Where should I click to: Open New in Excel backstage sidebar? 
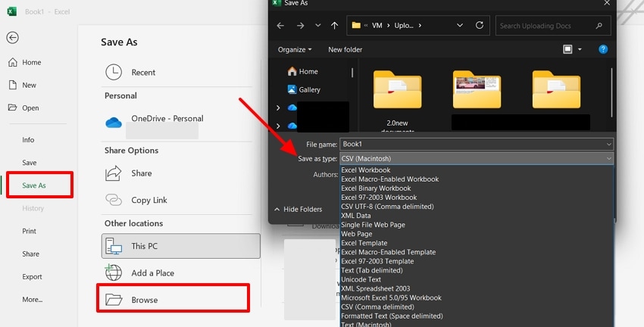pyautogui.click(x=23, y=85)
